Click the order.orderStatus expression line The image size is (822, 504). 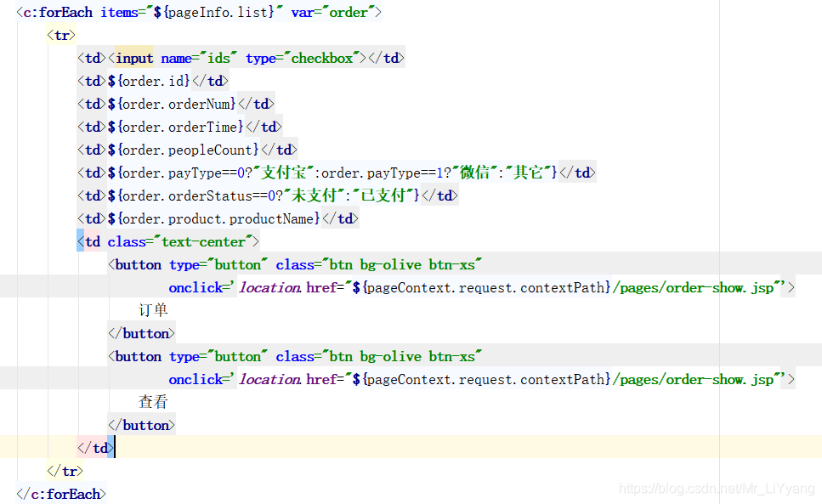(268, 196)
